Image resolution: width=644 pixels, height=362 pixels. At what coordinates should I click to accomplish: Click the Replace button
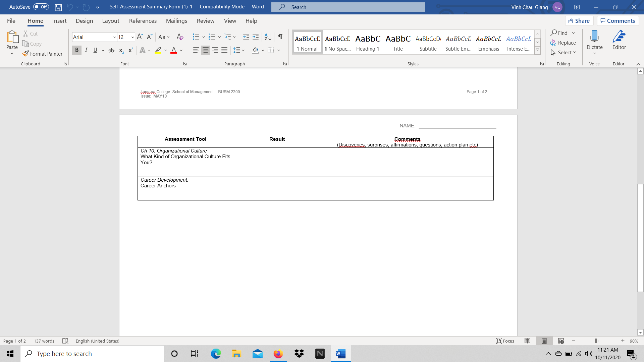tap(563, 43)
